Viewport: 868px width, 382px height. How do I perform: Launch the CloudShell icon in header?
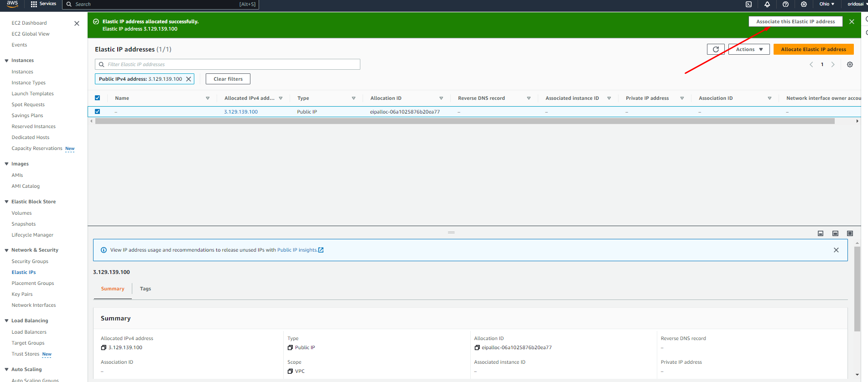pos(748,4)
